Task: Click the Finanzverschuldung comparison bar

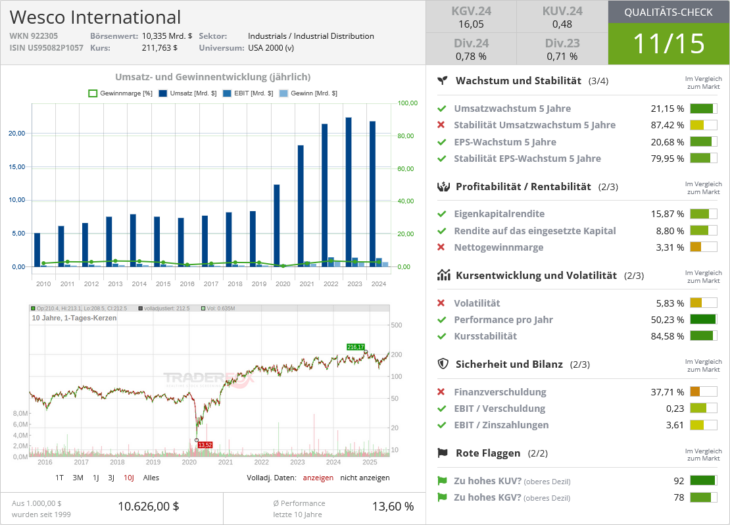Action: coord(703,392)
